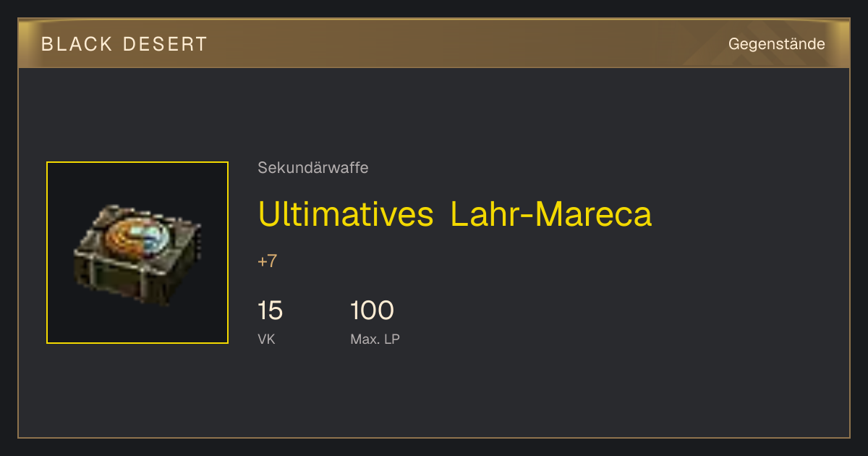868x456 pixels.
Task: Click the word Ultimatives in item name
Action: (346, 214)
